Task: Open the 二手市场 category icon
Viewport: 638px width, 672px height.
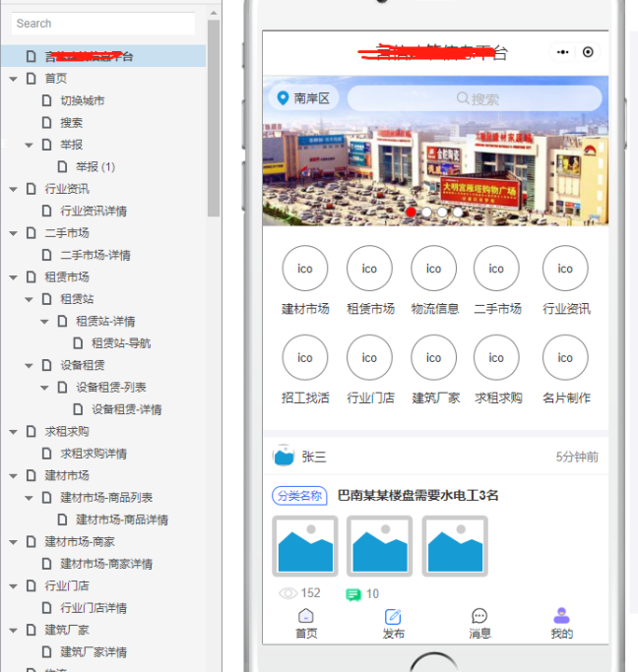Action: (x=496, y=269)
